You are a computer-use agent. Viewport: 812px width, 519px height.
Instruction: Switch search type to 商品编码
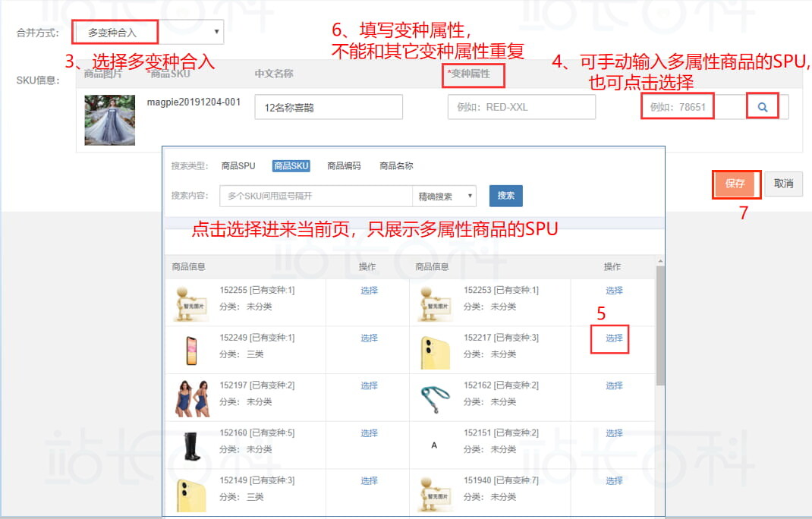[x=344, y=165]
